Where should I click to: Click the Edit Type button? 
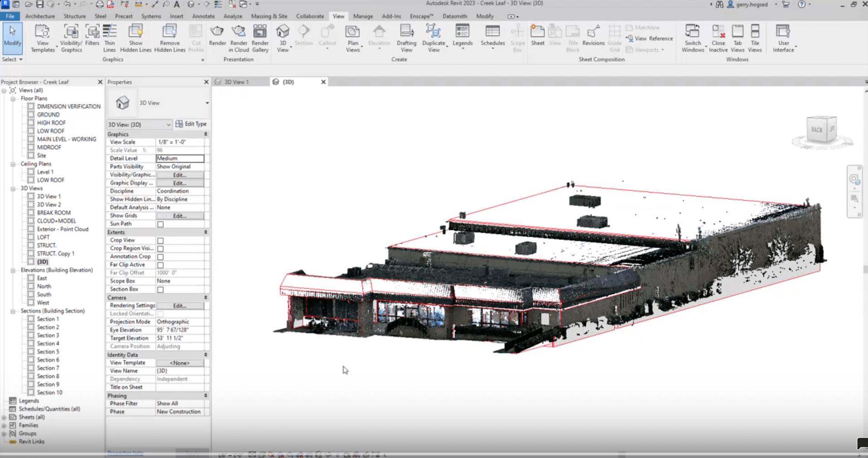pos(191,124)
